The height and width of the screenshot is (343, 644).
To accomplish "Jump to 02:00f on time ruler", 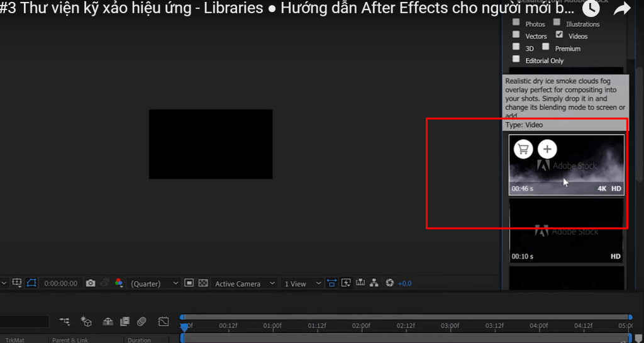I will tap(361, 326).
